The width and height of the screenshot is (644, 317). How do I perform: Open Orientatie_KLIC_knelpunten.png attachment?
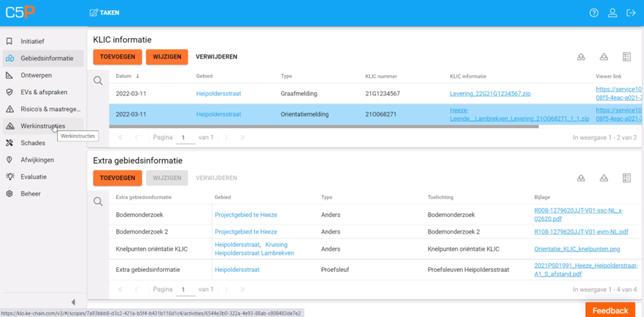[x=576, y=250]
